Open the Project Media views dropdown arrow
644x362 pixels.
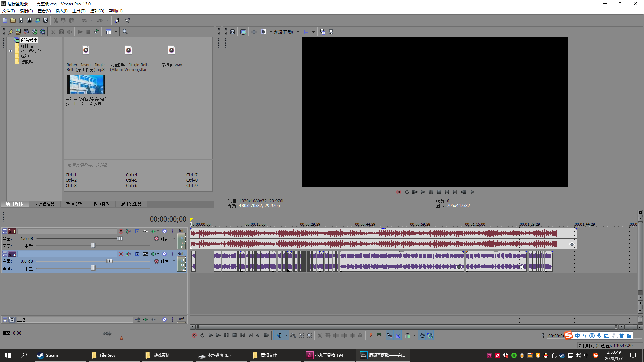[x=116, y=32]
